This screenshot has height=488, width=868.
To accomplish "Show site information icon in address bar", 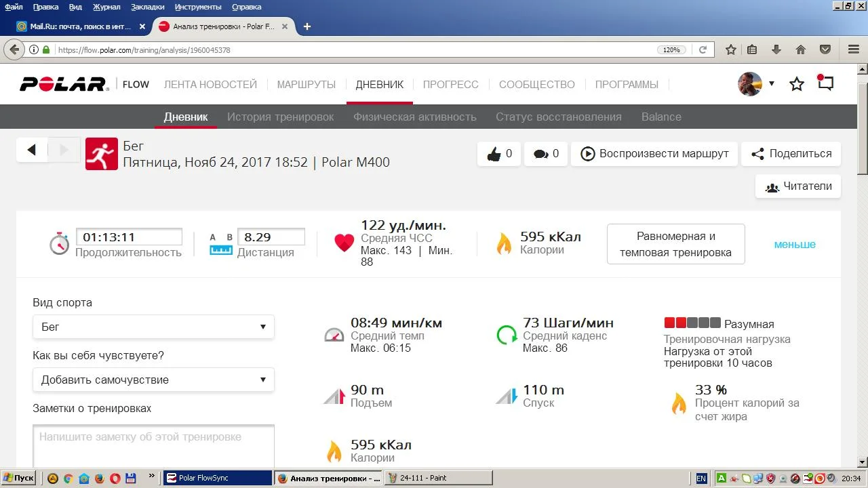I will coord(34,50).
